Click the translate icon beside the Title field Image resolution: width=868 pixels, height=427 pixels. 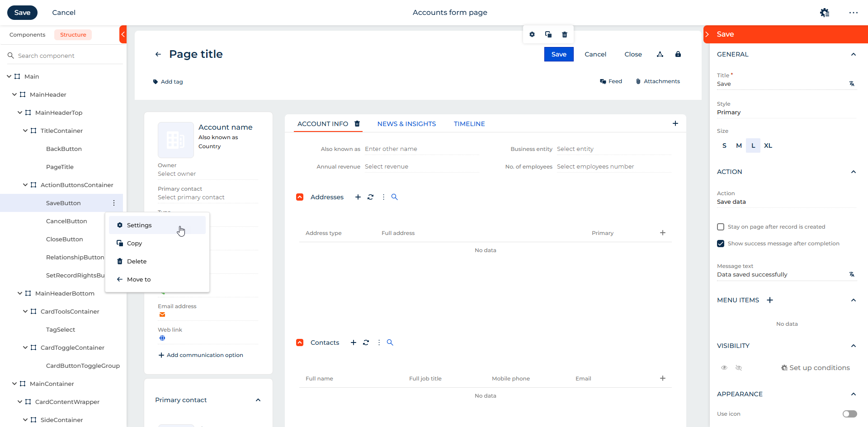pyautogui.click(x=852, y=84)
